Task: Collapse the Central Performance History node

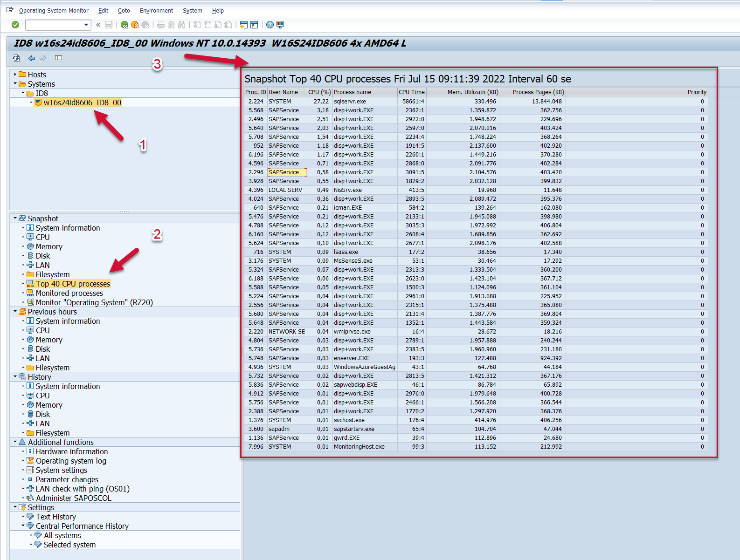Action: point(23,526)
